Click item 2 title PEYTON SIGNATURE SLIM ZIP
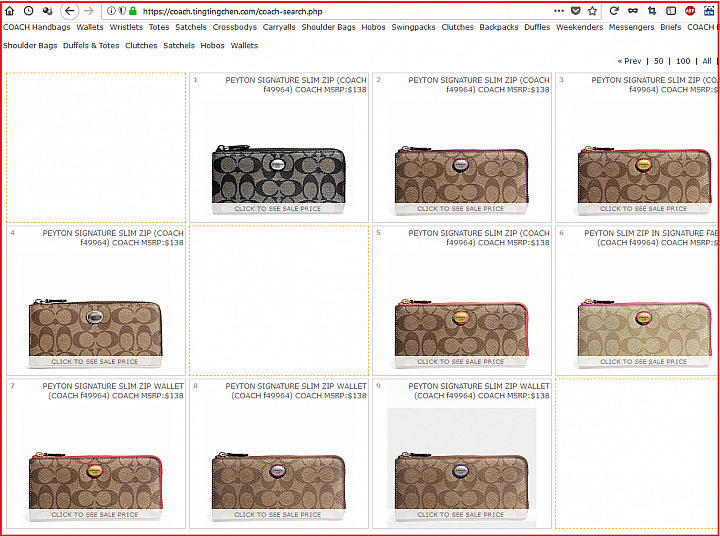The image size is (720, 537). coord(479,85)
